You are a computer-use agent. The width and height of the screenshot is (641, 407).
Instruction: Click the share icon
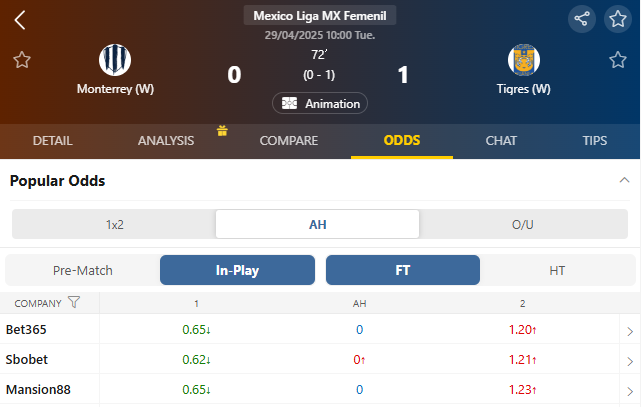pyautogui.click(x=582, y=19)
